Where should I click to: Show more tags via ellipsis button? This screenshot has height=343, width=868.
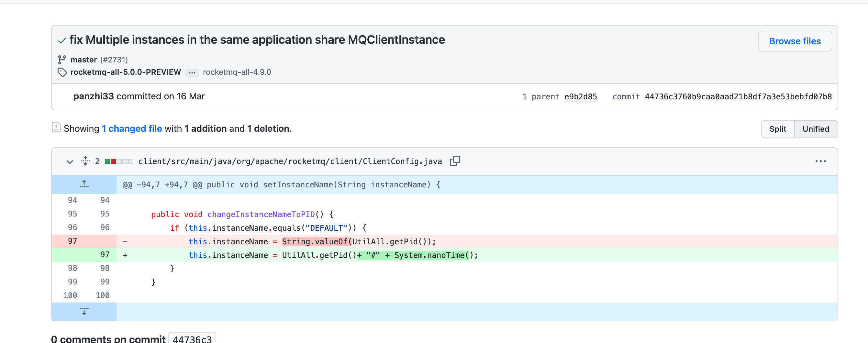pyautogui.click(x=192, y=72)
